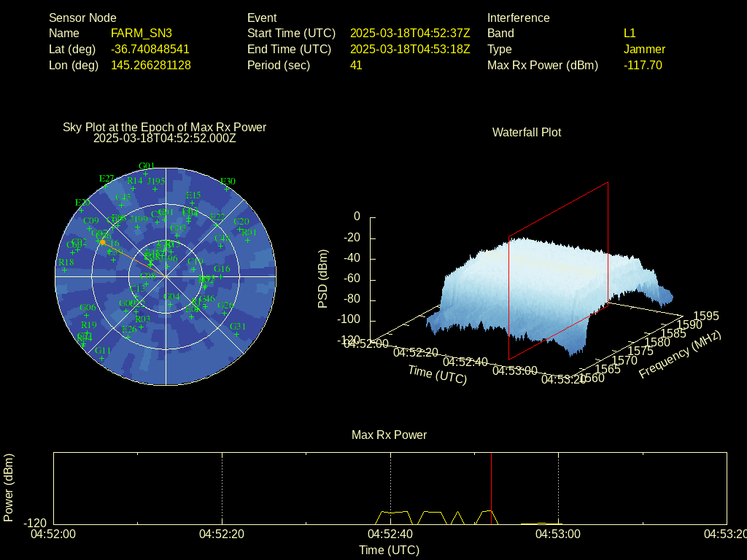This screenshot has height=560, width=747.
Task: Select the G06 satellite marker
Action: pos(88,314)
